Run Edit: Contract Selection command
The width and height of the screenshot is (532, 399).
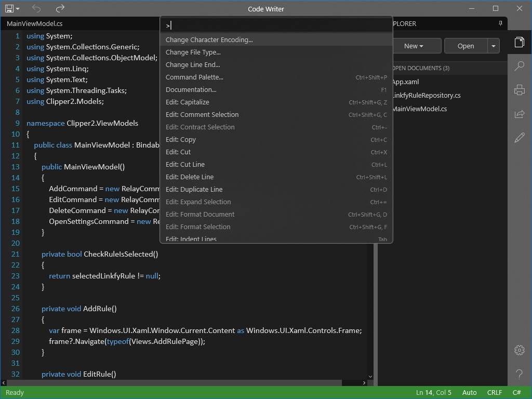pyautogui.click(x=276, y=127)
